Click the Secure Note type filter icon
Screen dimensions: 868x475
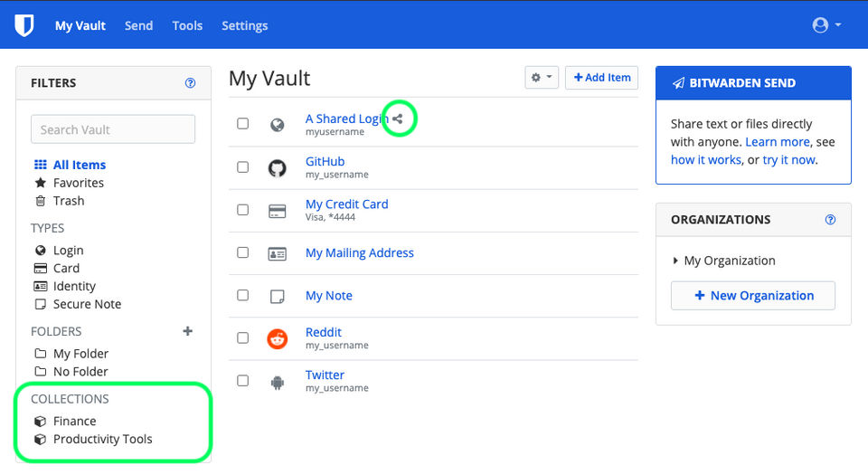point(41,304)
